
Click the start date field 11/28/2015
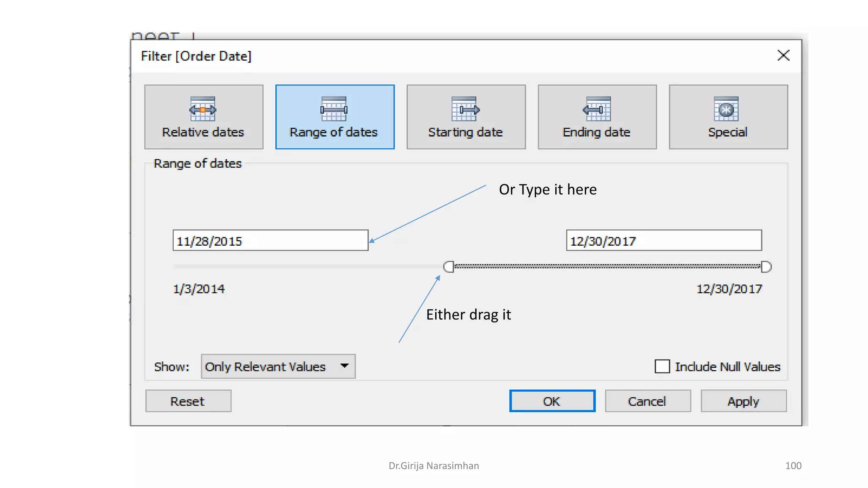[x=270, y=241]
